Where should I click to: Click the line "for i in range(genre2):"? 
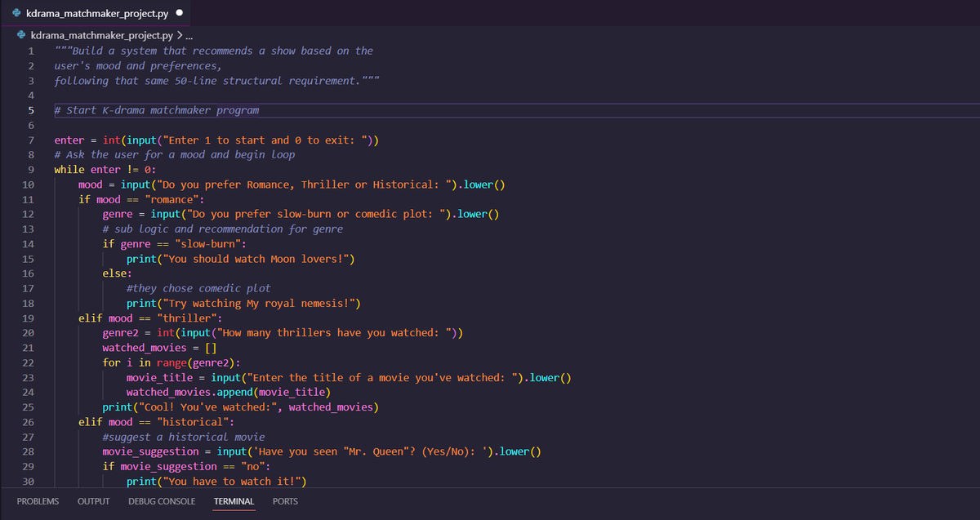click(x=171, y=362)
